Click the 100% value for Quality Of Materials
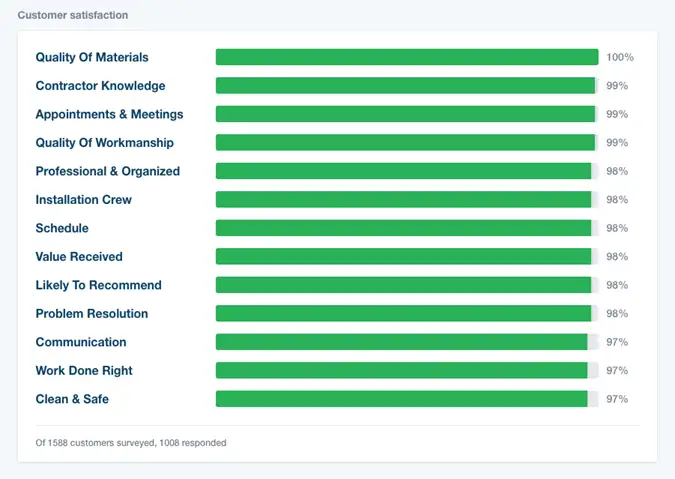Screen dimensions: 675x479 coord(620,57)
